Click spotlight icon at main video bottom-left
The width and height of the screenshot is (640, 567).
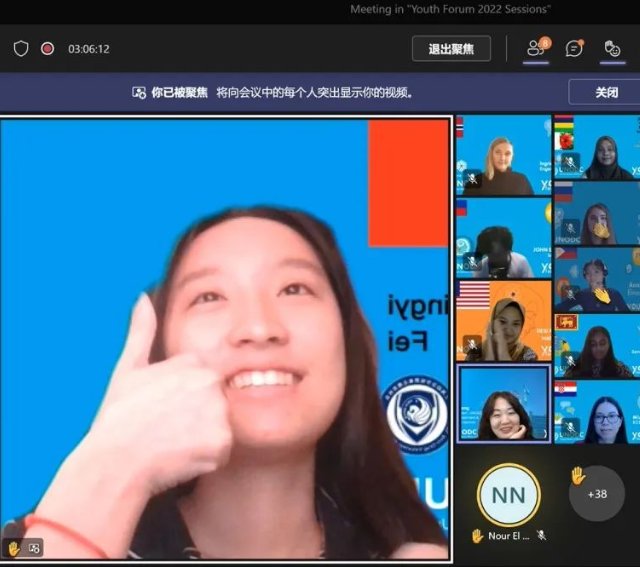tap(34, 547)
